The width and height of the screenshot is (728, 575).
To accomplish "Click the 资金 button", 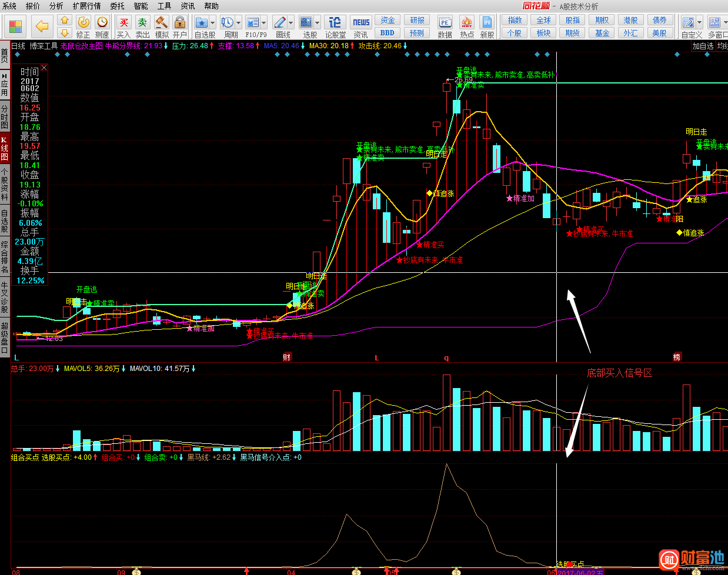I will pyautogui.click(x=388, y=20).
